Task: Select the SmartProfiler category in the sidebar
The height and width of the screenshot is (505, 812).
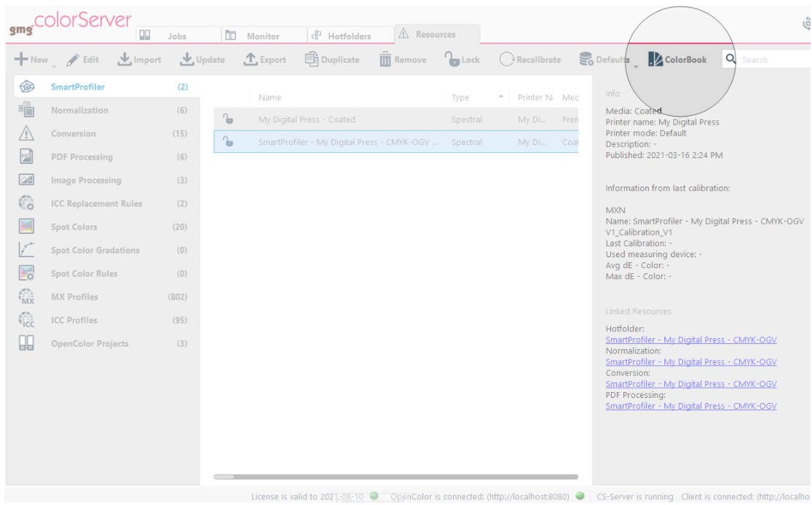Action: click(78, 86)
